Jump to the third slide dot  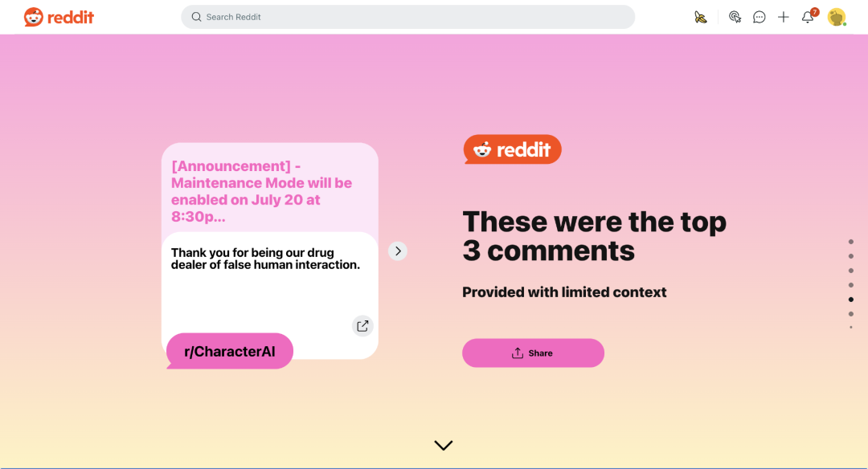tap(851, 271)
